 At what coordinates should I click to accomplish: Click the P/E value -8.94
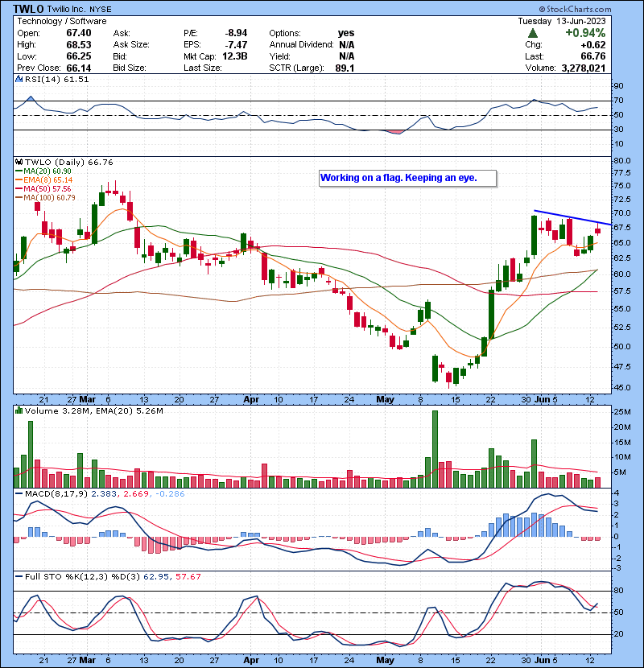[236, 33]
